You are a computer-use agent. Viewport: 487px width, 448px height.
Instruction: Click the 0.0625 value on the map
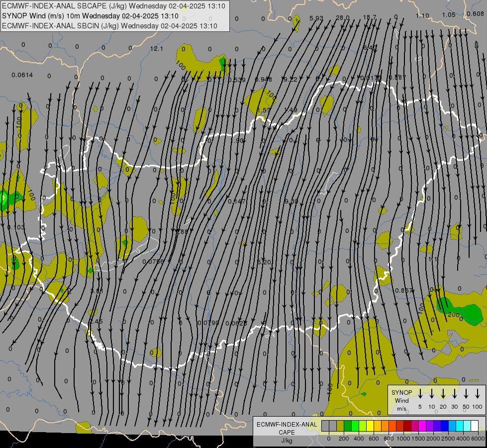(236, 324)
